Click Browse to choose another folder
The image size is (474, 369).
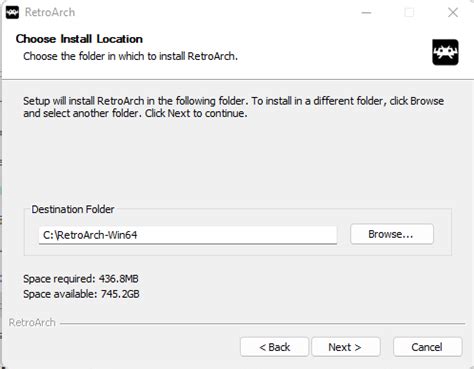click(392, 234)
